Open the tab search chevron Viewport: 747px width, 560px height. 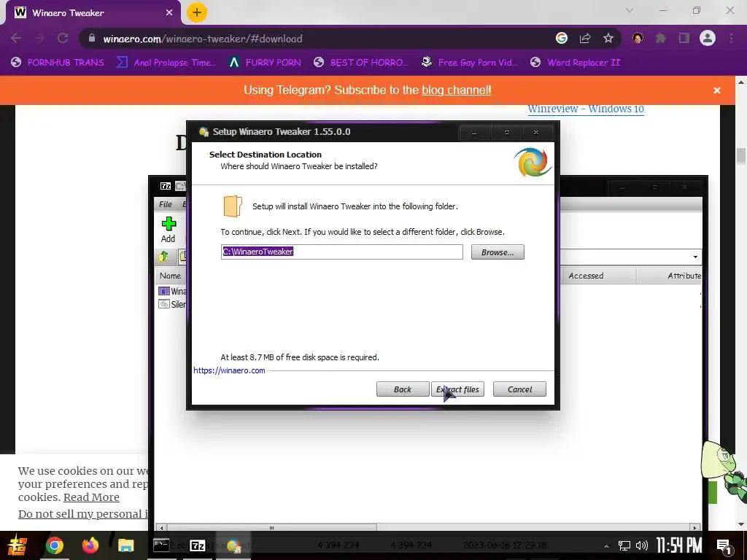pos(630,10)
